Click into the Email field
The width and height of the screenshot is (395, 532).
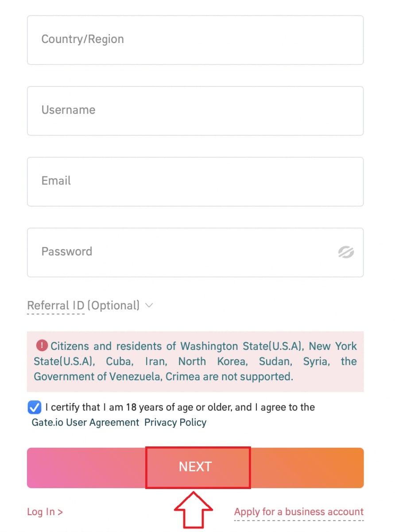pos(195,181)
